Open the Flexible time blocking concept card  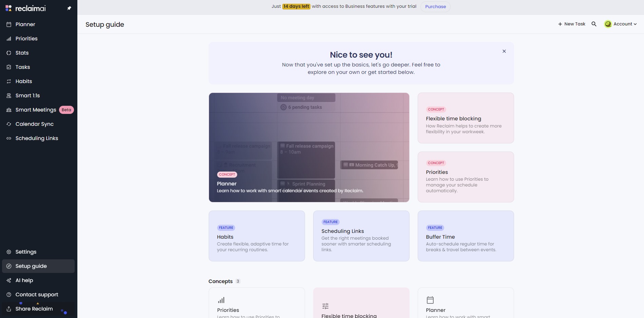[x=466, y=118]
